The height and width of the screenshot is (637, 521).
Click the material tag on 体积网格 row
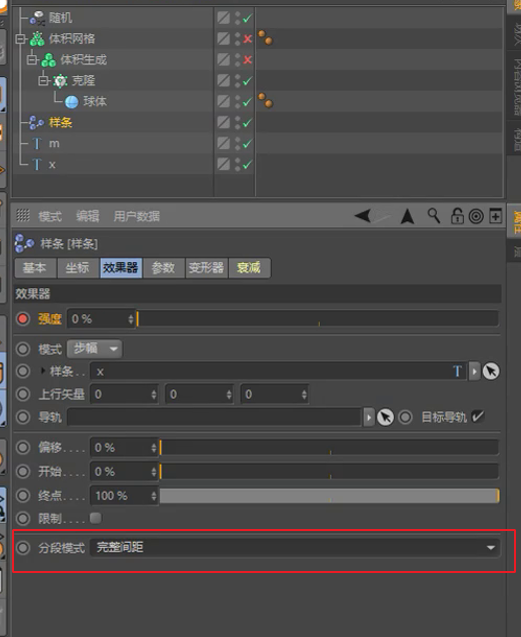click(x=265, y=38)
